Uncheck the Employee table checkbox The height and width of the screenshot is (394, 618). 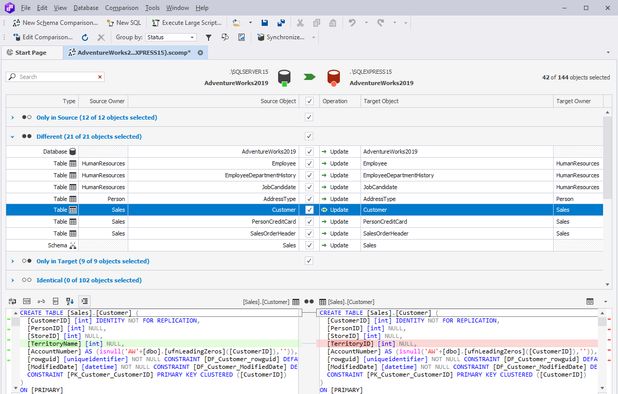tap(309, 164)
